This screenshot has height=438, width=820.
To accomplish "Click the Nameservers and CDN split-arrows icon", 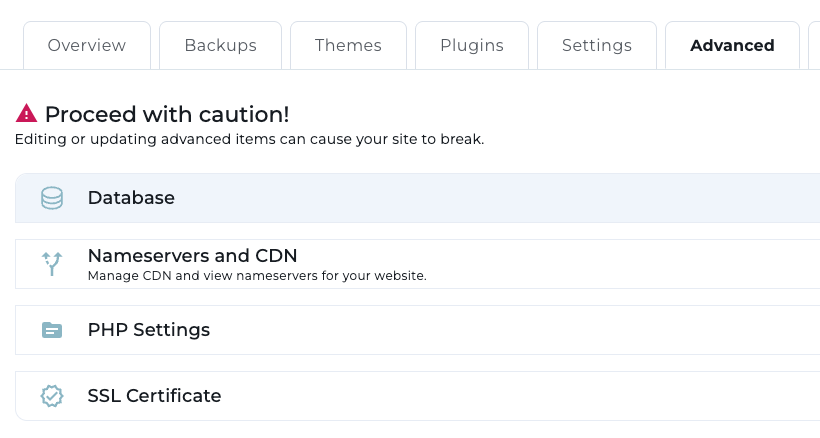I will [x=52, y=264].
